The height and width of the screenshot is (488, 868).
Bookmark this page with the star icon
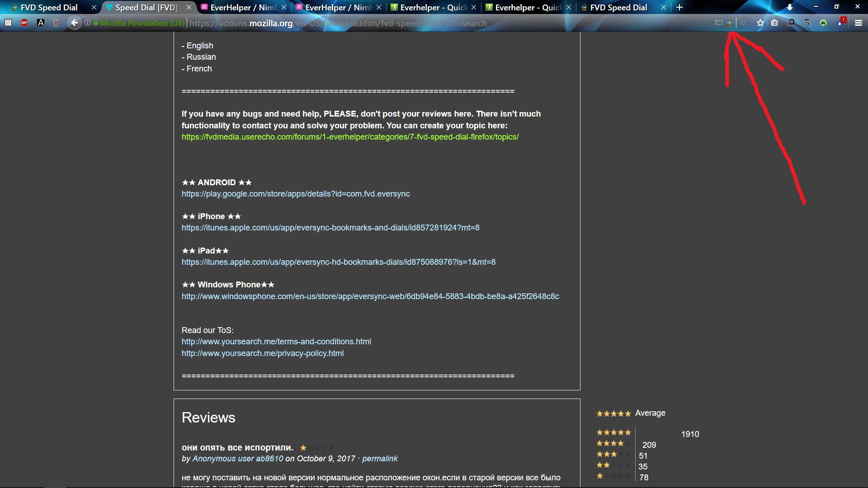click(x=760, y=23)
